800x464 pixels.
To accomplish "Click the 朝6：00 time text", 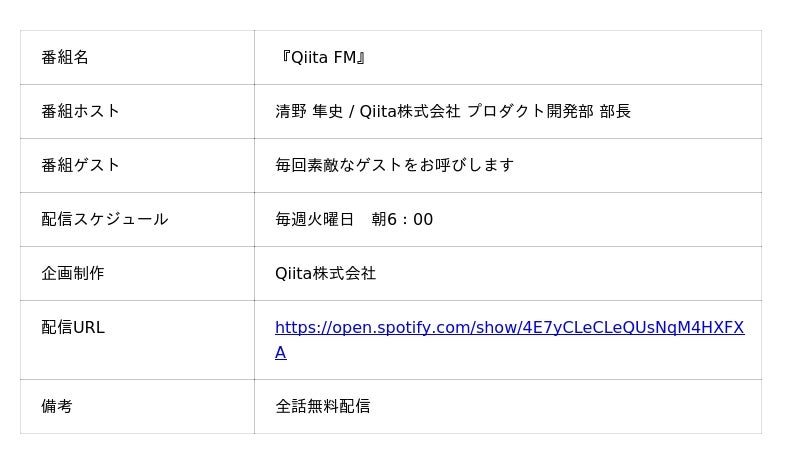I will click(402, 220).
